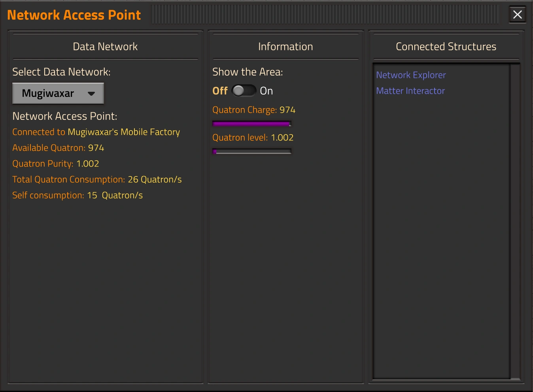Screen dimensions: 533x392
Task: Click the Self consumption readout
Action: pos(77,195)
